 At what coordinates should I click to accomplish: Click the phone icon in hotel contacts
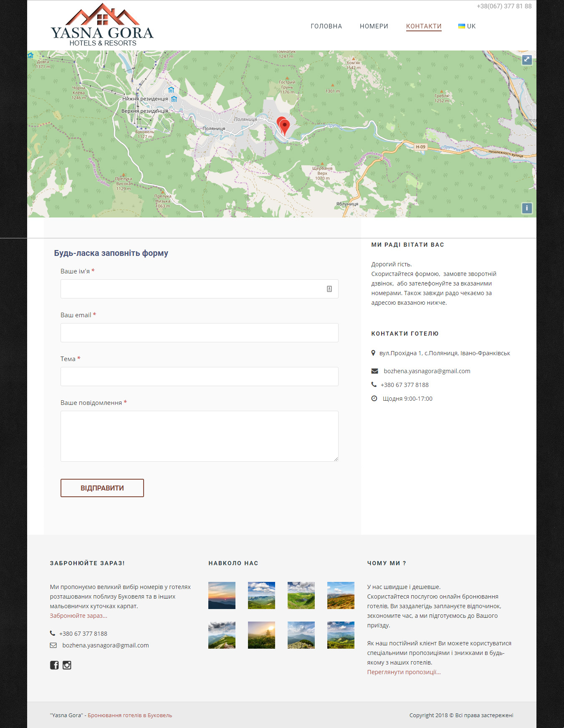click(374, 384)
